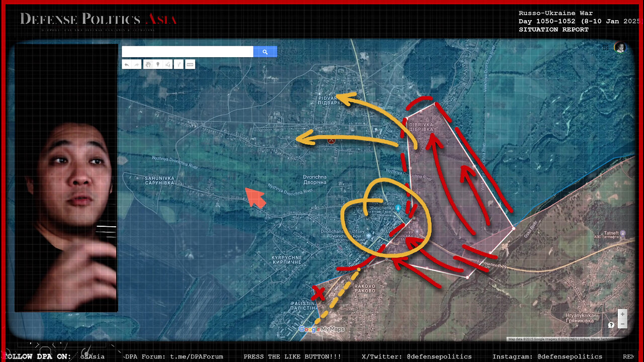Click the Tatneft gas station marker
644x362 pixels.
point(623,234)
